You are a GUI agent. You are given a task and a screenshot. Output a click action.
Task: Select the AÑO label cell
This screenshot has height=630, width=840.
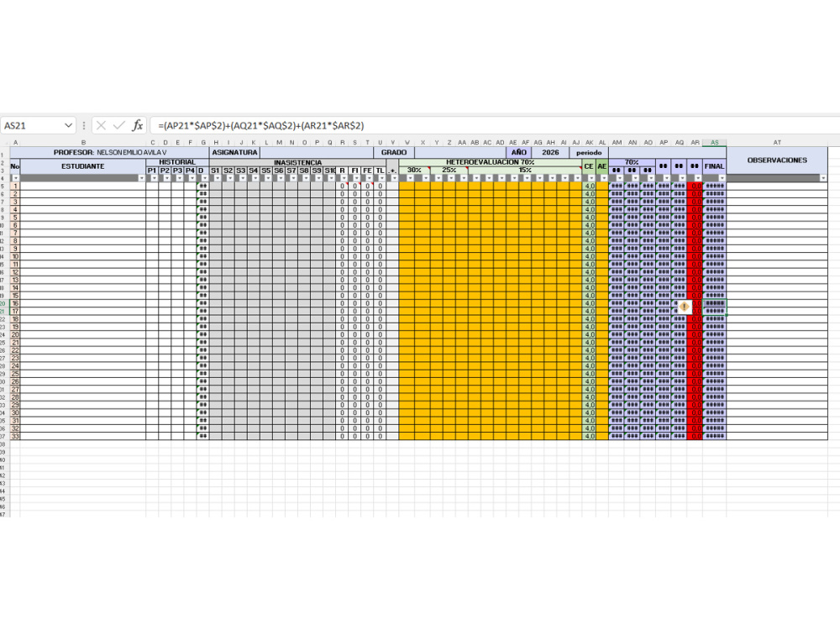[518, 152]
